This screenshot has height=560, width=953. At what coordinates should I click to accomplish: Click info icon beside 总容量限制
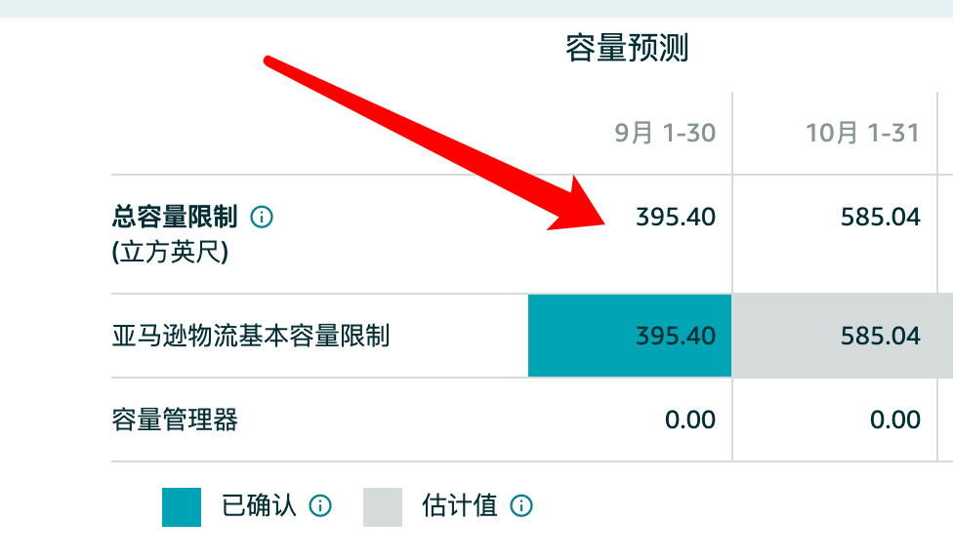262,217
